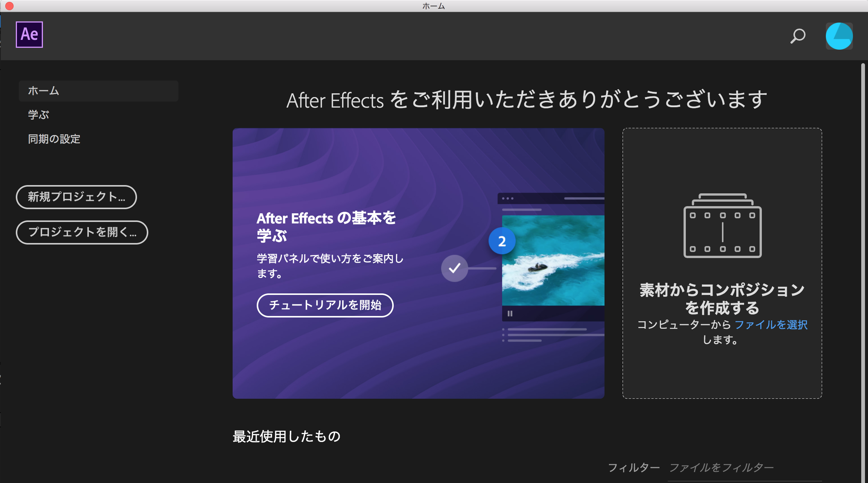The image size is (868, 483).
Task: Click the プロジェクトを開く... button
Action: click(x=82, y=232)
